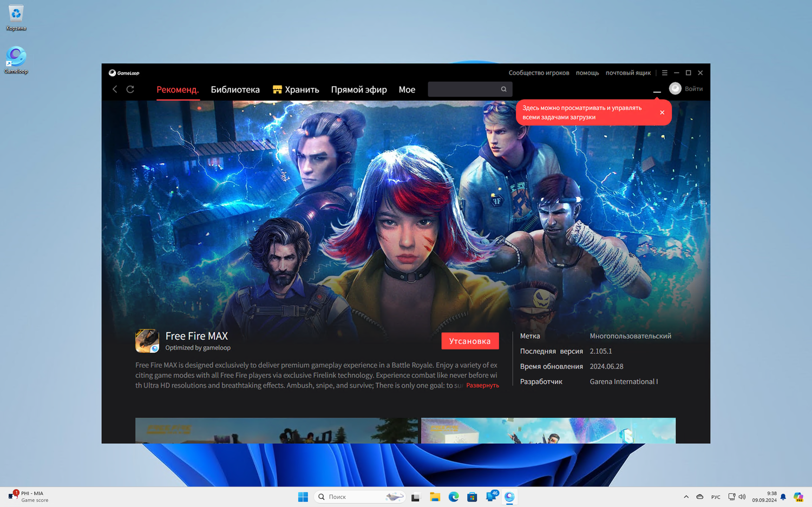
Task: Click the помощь help link
Action: (587, 73)
